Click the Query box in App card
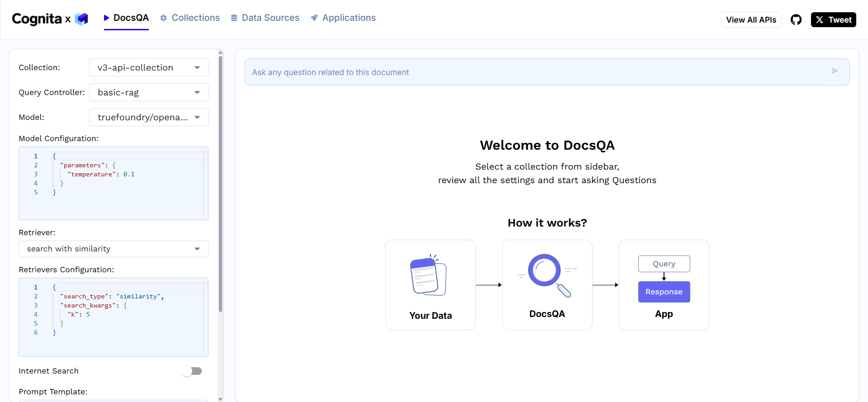Screen dimensions: 868x402 coord(664,264)
